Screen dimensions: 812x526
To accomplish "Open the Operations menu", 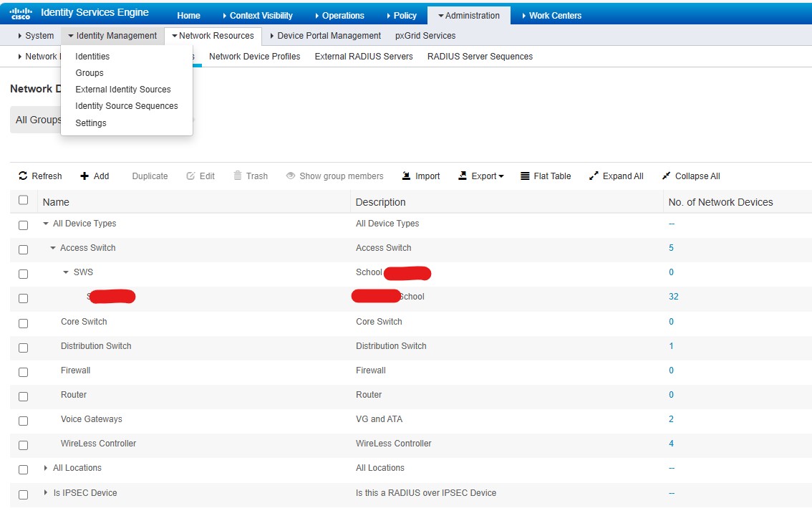I will (x=339, y=16).
